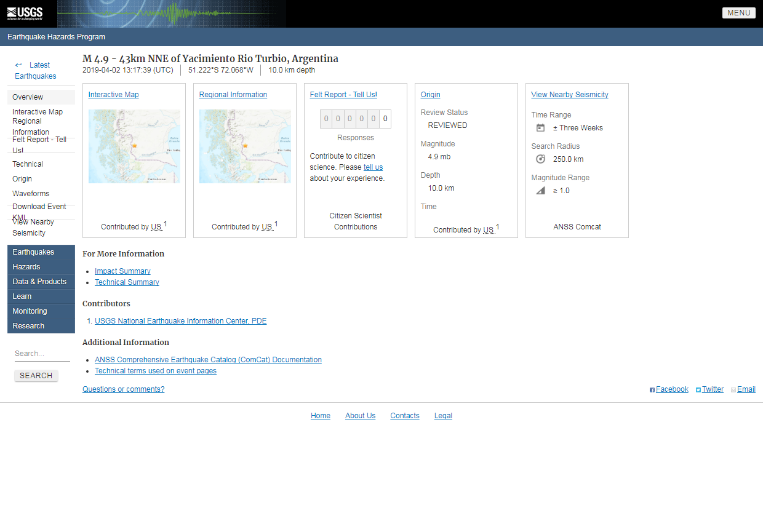The height and width of the screenshot is (532, 763).
Task: Click the USGS logo
Action: click(25, 13)
